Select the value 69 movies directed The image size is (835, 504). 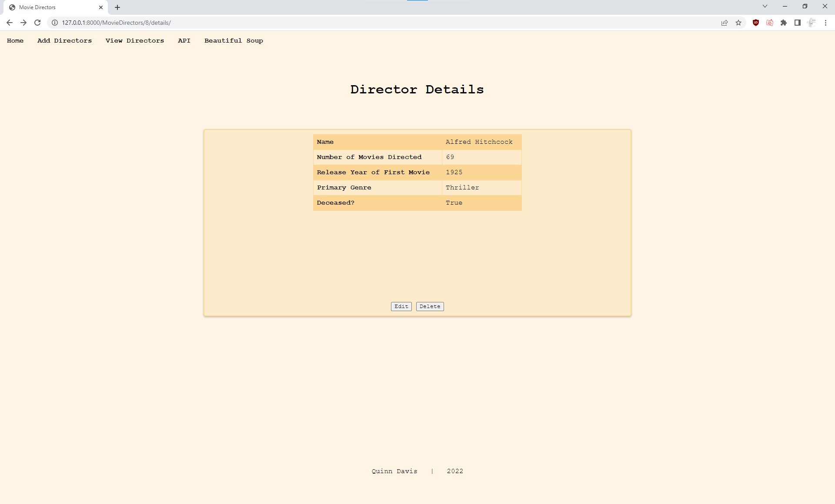point(482,157)
